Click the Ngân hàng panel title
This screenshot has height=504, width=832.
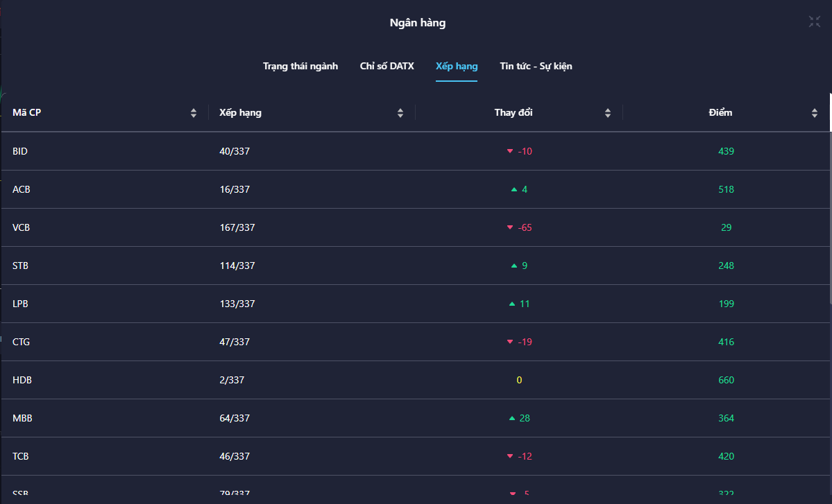point(417,23)
